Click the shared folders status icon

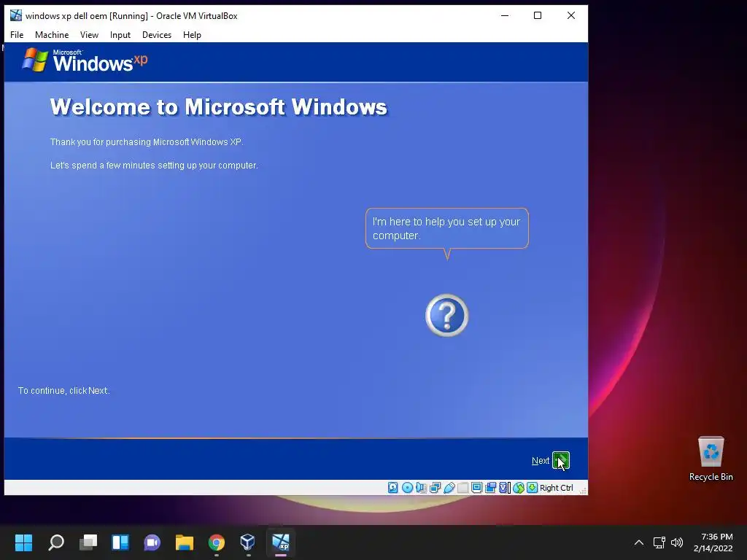point(462,488)
